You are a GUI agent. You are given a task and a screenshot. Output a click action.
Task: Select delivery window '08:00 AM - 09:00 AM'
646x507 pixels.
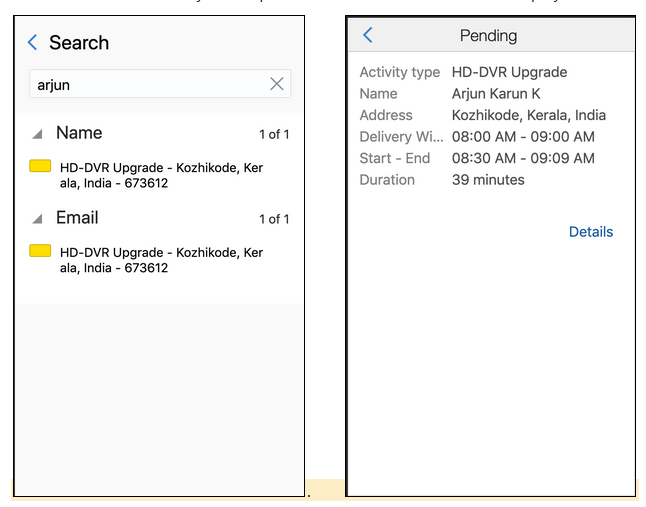point(523,137)
